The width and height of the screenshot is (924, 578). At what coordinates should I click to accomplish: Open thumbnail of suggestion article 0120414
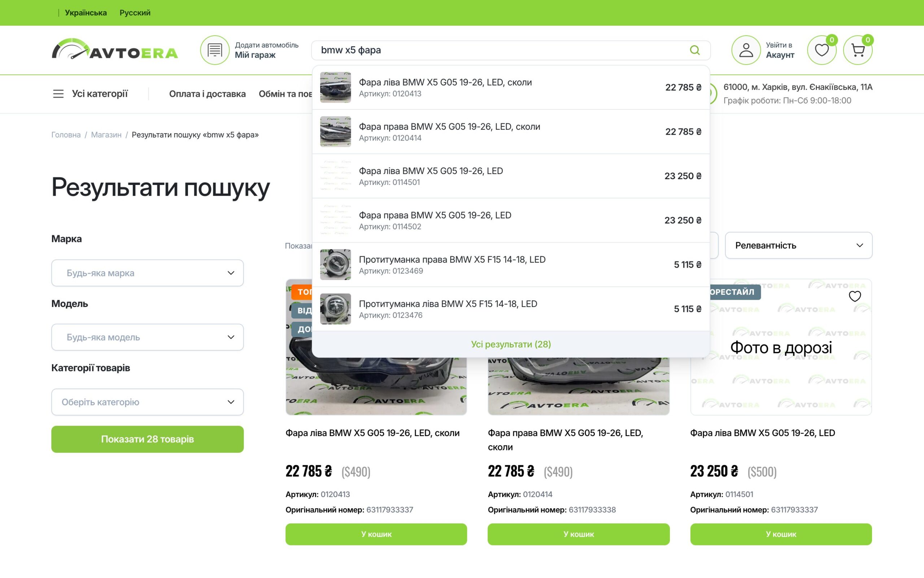pos(335,131)
